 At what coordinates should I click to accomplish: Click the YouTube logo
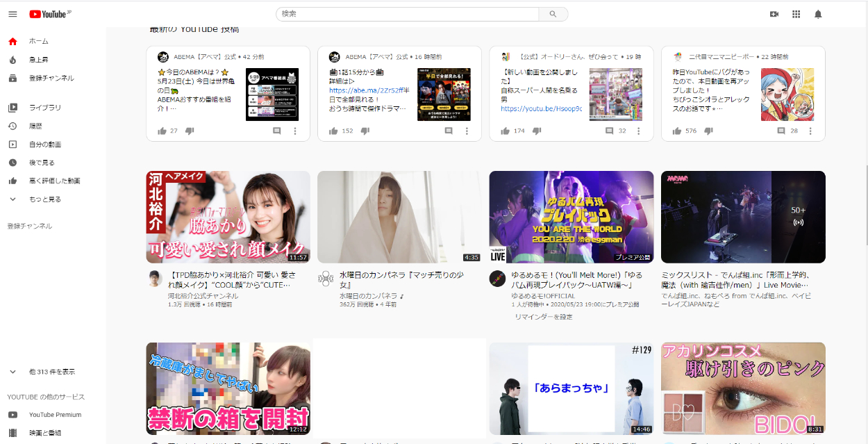click(50, 14)
